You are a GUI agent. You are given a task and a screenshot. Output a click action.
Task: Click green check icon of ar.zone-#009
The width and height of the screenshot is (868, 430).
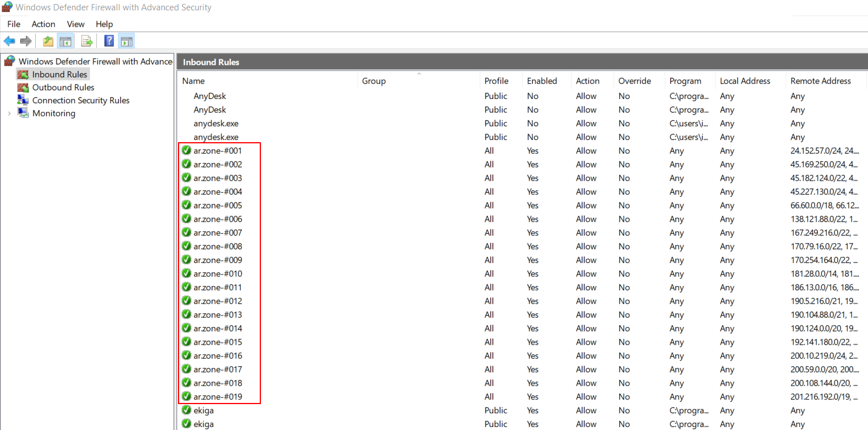[x=187, y=260]
